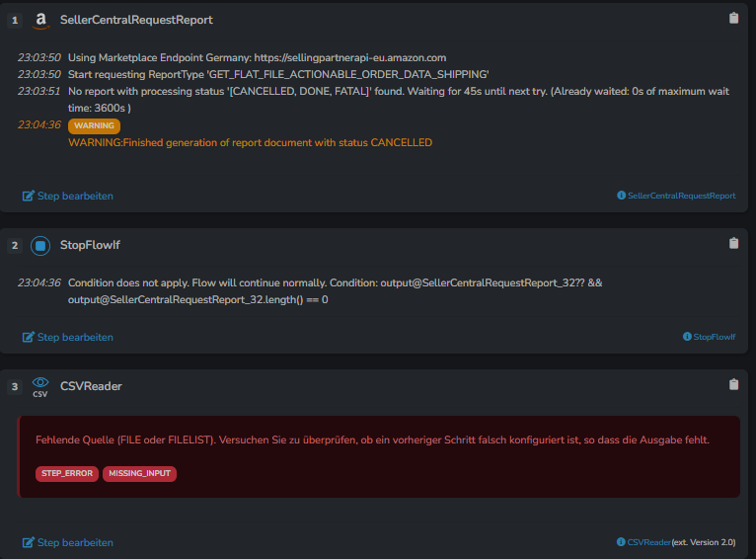Click the MISSING_INPUT tag
Screen dimensions: 756x559
(x=139, y=474)
